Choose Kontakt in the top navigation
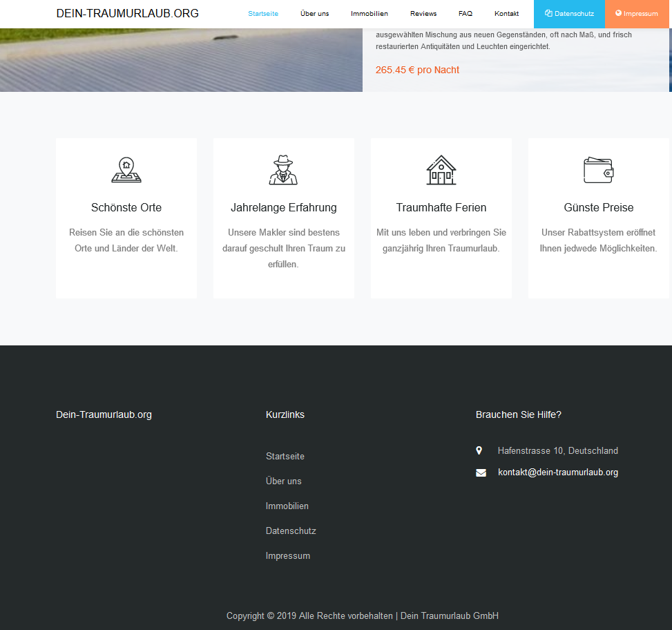The image size is (672, 630). click(506, 14)
